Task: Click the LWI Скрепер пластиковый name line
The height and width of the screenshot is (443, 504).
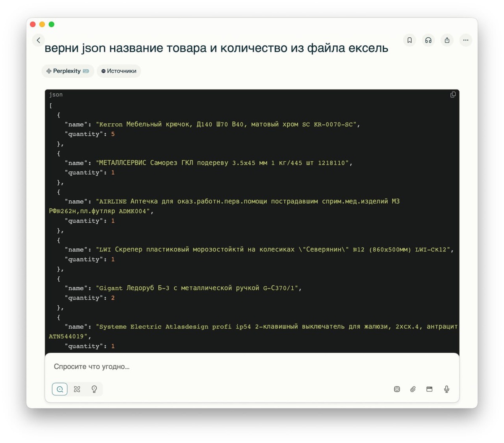Action: tap(259, 249)
